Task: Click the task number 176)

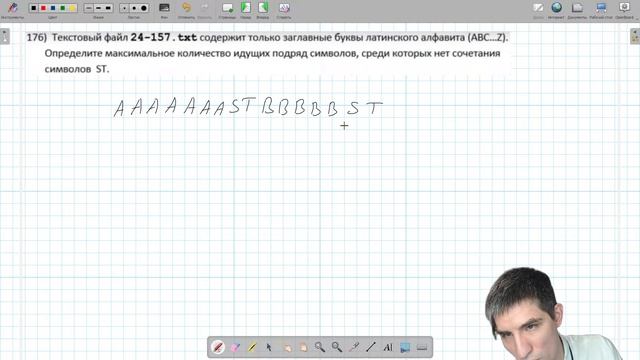Action: [37, 38]
